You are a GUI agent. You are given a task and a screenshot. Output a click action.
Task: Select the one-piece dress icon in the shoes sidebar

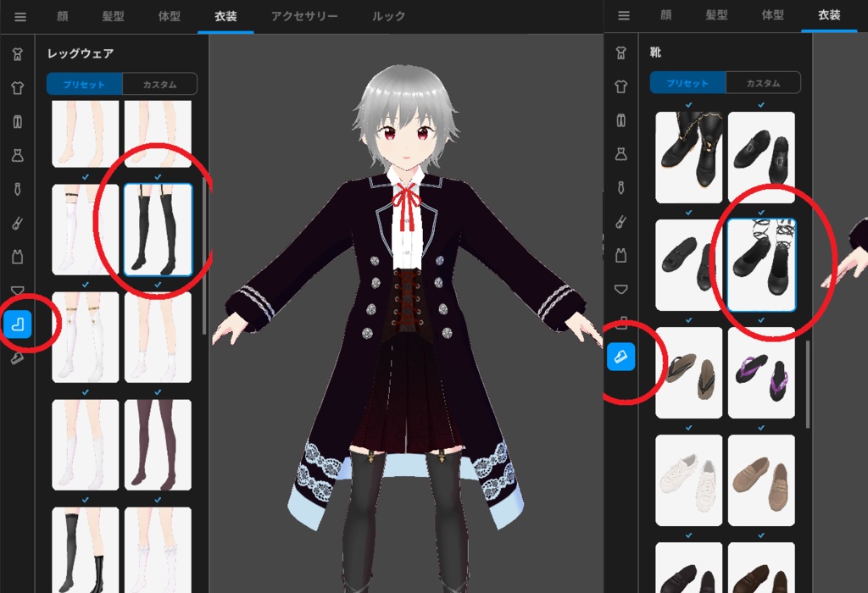click(620, 154)
